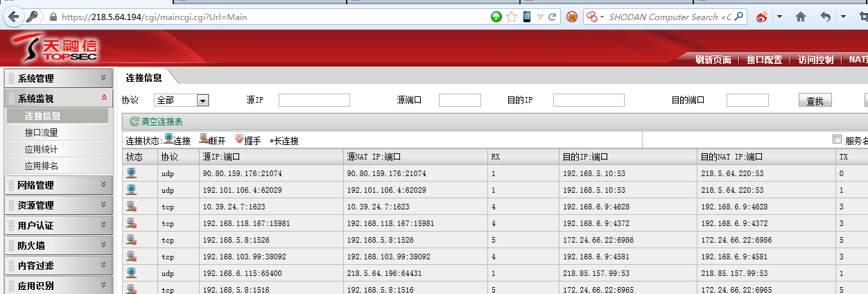Viewport: 868px width, 294px height.
Task: Expand the 用户认证 sidebar section
Action: click(x=58, y=225)
